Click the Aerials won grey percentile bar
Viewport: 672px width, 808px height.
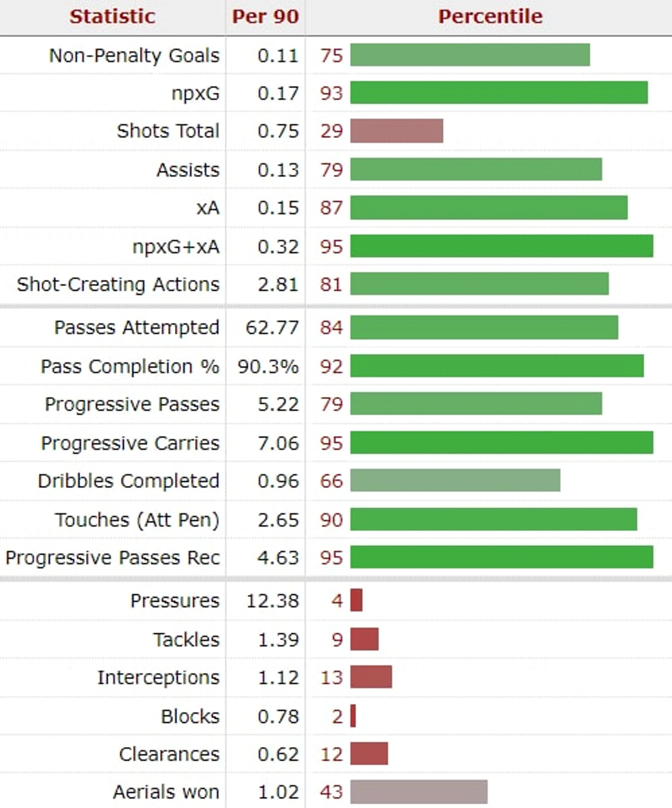coord(419,791)
